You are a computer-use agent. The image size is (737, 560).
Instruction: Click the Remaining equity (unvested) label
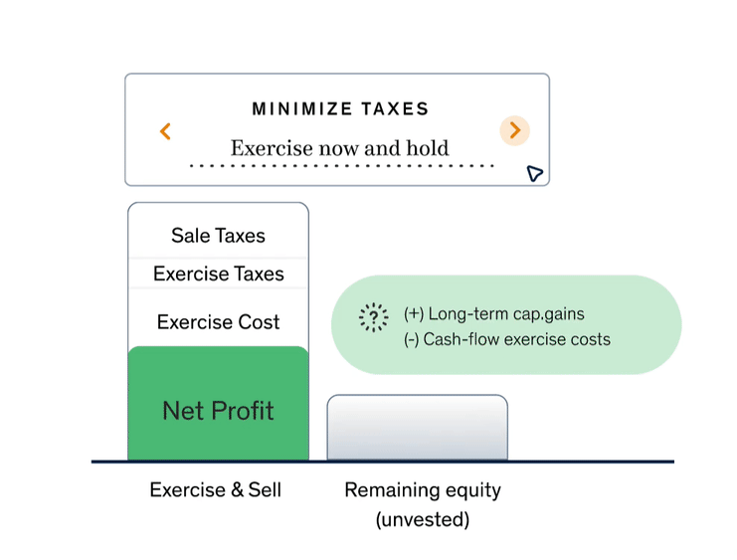[423, 504]
